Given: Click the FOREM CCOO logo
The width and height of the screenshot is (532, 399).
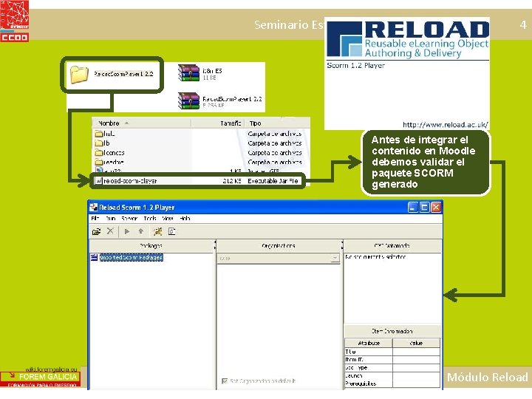Looking at the screenshot, I should (14, 21).
